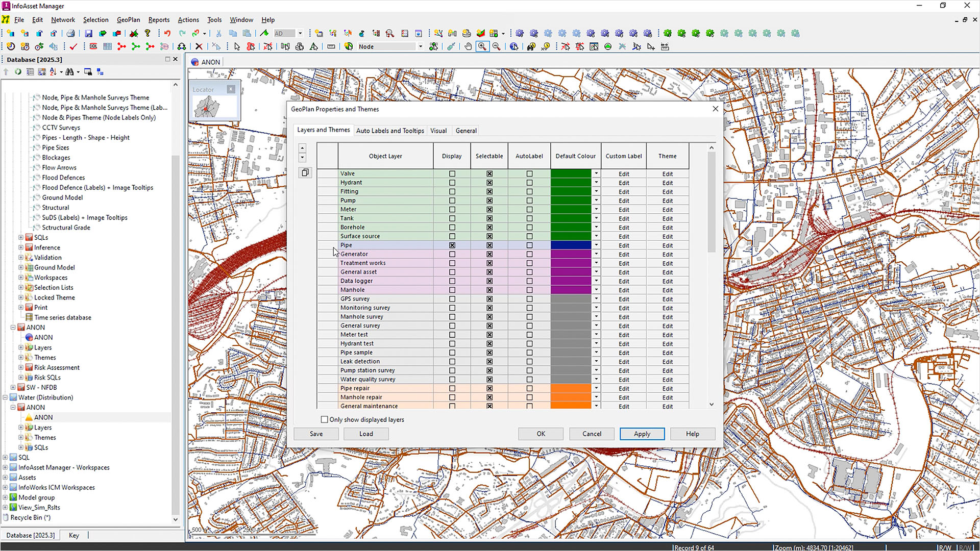Switch to the Auto Labels and Tooltips tab
The height and width of the screenshot is (551, 980).
pos(390,131)
